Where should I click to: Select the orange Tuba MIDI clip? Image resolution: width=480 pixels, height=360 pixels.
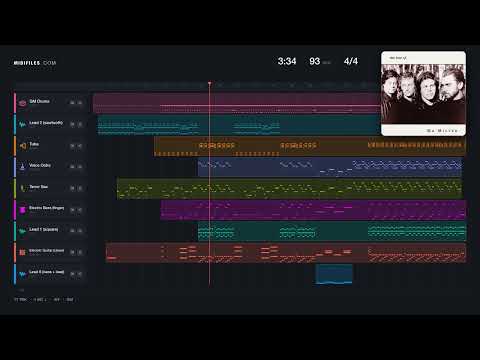coord(310,146)
